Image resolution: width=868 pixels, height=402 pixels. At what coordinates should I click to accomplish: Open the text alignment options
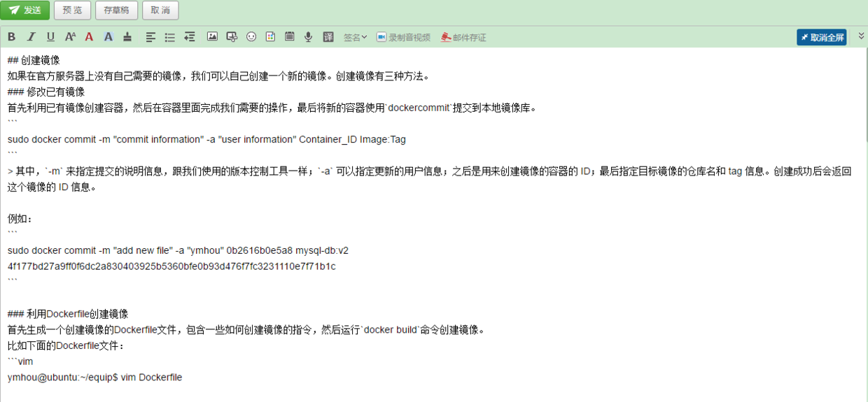click(150, 37)
